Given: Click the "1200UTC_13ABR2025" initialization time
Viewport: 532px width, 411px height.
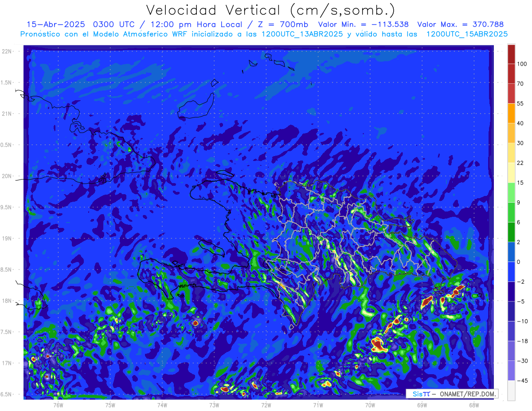Looking at the screenshot, I should (301, 34).
